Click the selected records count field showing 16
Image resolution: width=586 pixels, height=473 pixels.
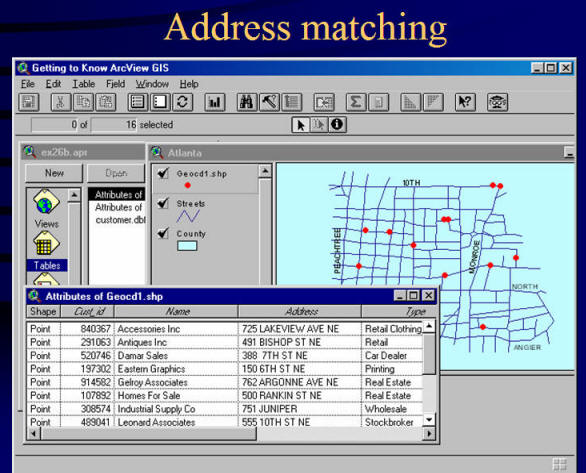[x=114, y=125]
